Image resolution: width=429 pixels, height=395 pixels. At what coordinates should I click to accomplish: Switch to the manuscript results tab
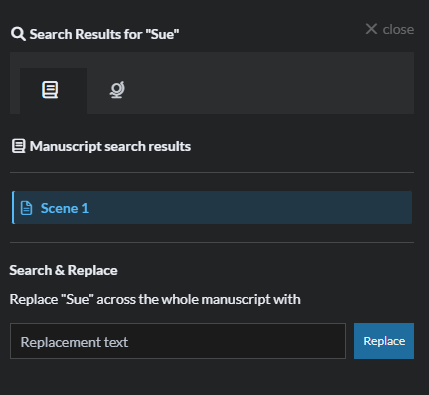pyautogui.click(x=53, y=91)
